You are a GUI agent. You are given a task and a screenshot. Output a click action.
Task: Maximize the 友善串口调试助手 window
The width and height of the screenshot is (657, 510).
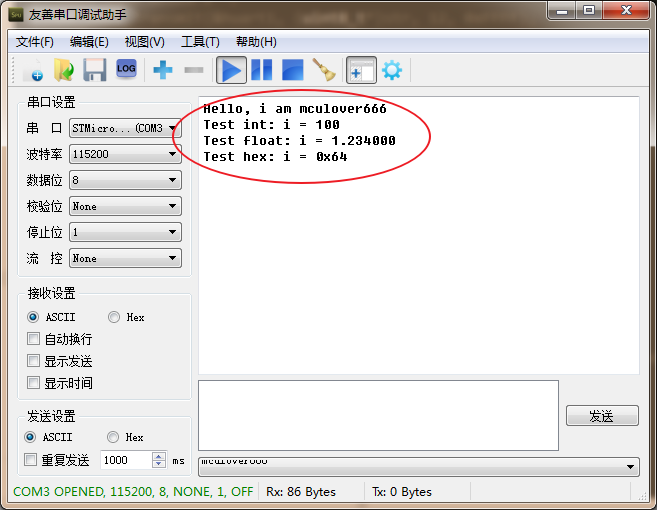pos(589,10)
